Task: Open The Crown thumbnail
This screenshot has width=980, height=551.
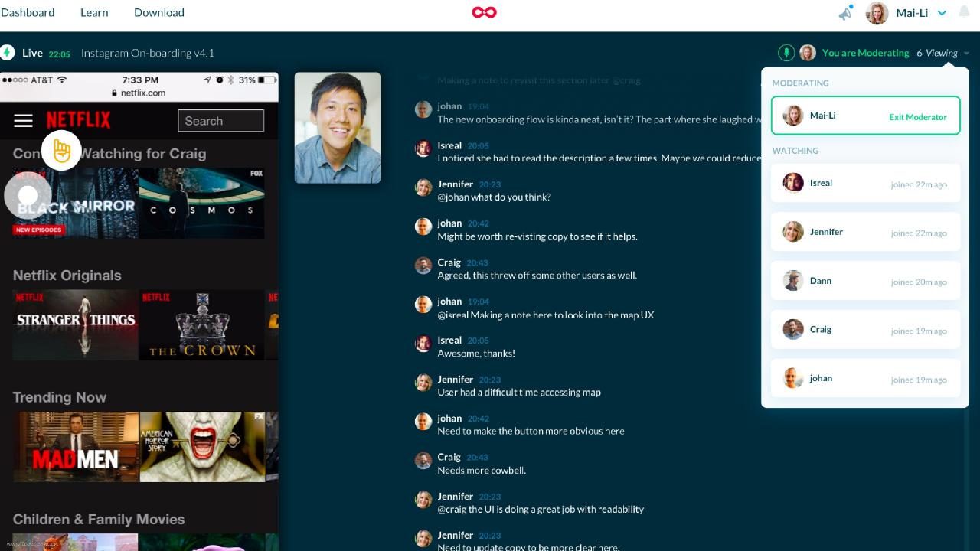Action: [202, 325]
